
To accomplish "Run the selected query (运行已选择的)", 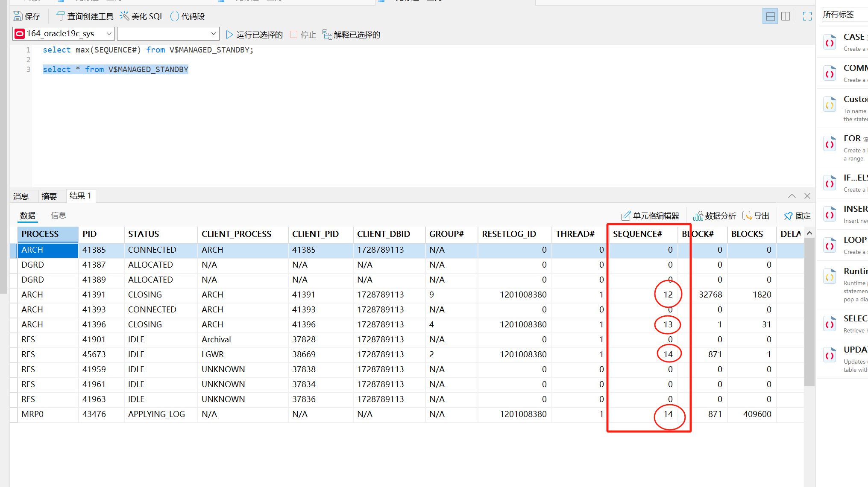I will 254,35.
